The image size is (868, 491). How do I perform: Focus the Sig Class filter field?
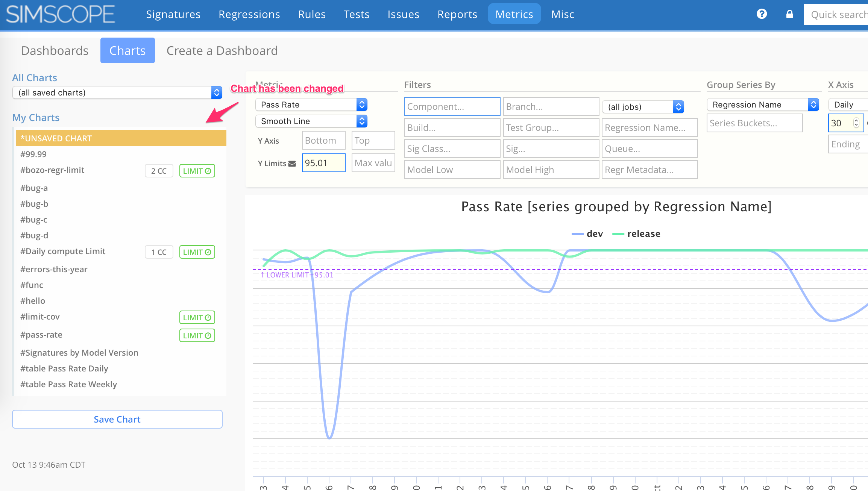452,149
